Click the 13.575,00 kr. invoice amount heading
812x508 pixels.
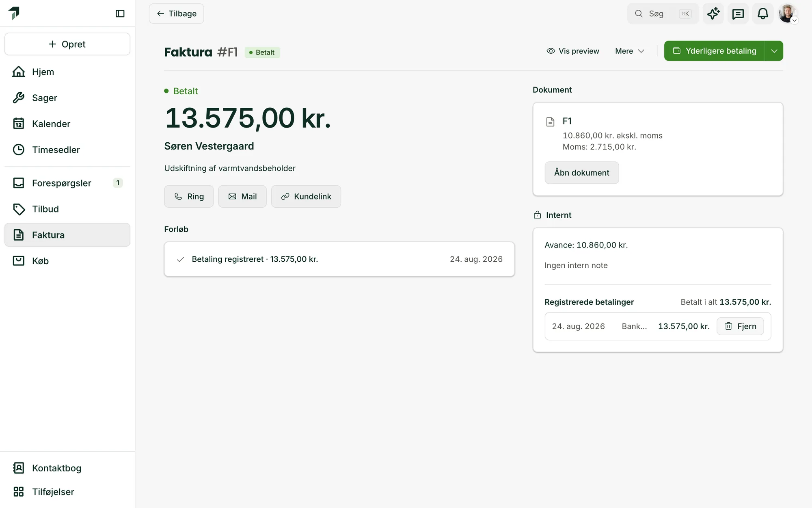tap(248, 118)
